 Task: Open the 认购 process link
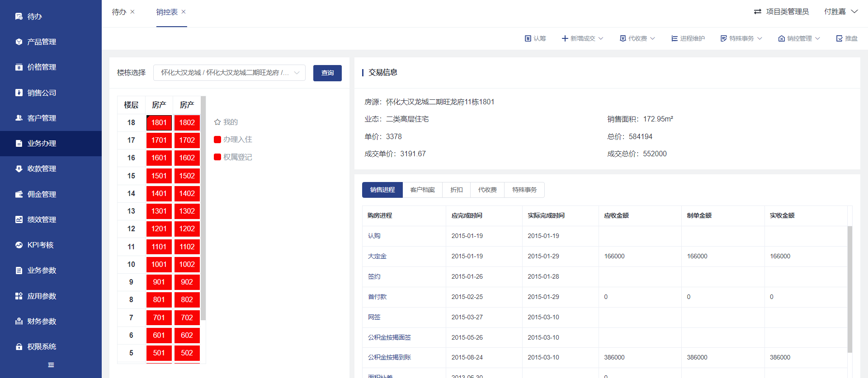click(374, 236)
